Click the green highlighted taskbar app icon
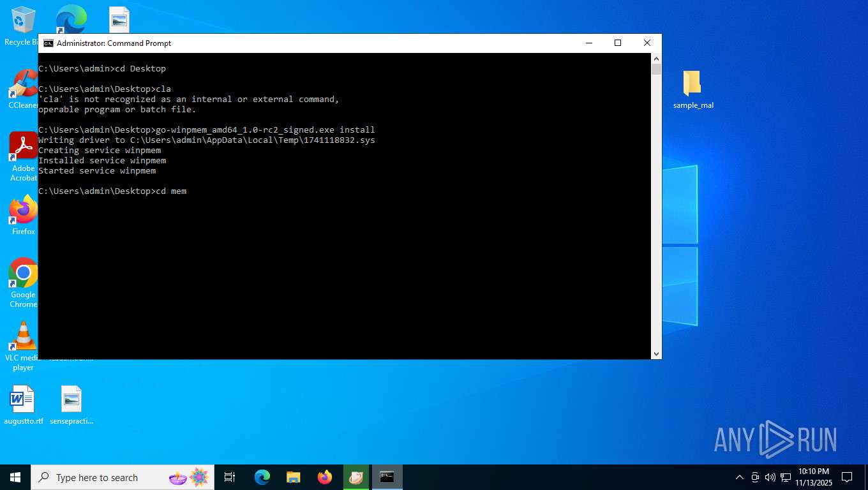868x490 pixels. pyautogui.click(x=356, y=477)
